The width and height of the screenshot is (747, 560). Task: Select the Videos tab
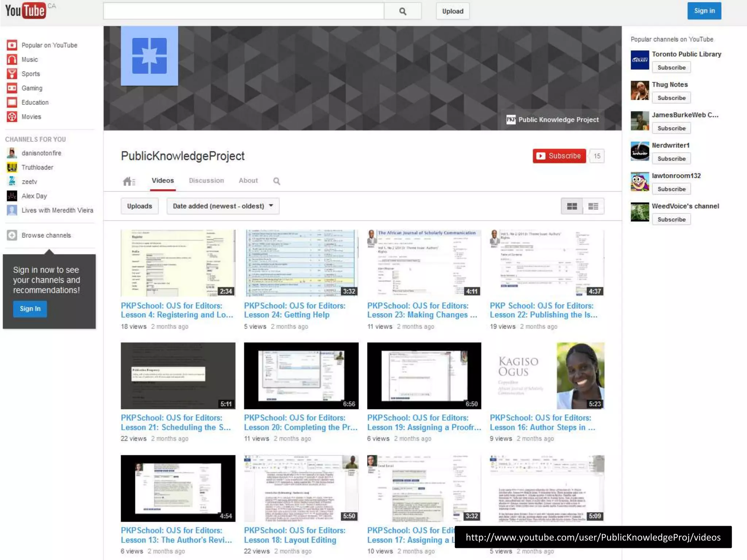click(163, 181)
